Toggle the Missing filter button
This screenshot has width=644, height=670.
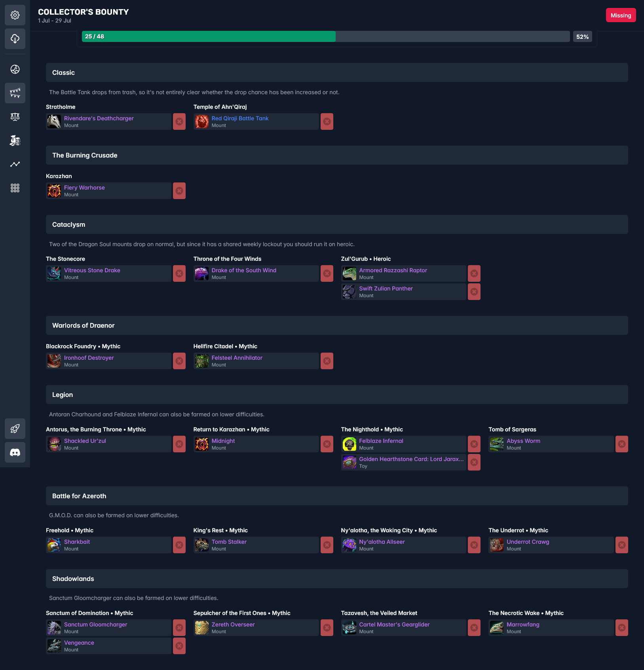click(x=621, y=15)
